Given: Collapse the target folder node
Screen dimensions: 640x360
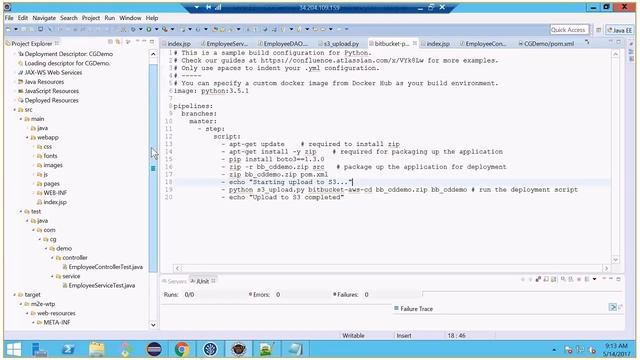Looking at the screenshot, I should (15, 295).
